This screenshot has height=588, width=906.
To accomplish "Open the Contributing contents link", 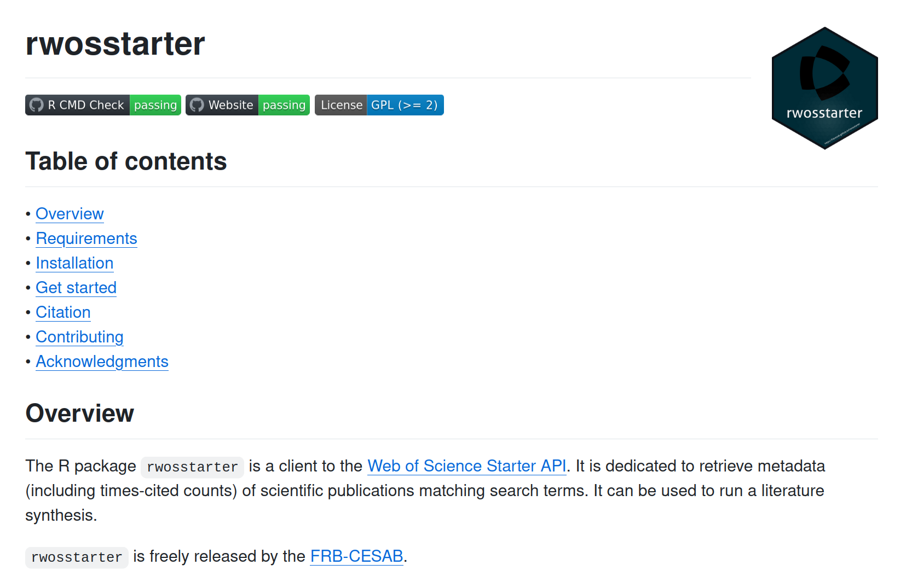I will [79, 337].
